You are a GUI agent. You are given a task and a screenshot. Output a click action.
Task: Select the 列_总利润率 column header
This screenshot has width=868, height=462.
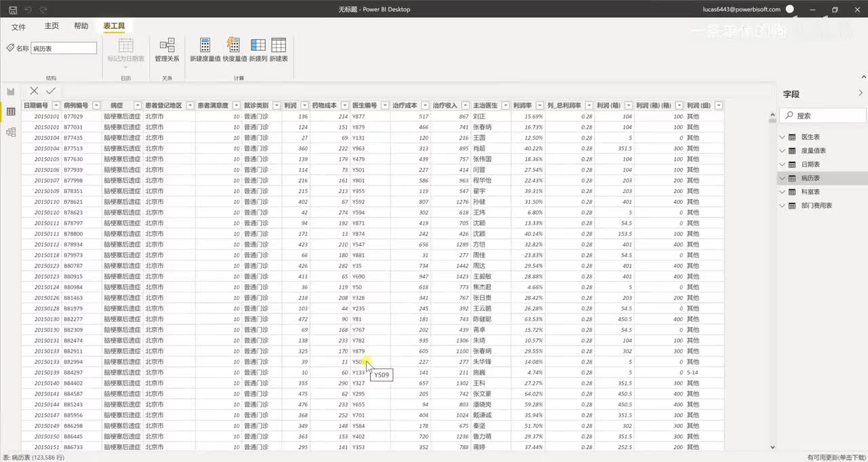pos(565,106)
